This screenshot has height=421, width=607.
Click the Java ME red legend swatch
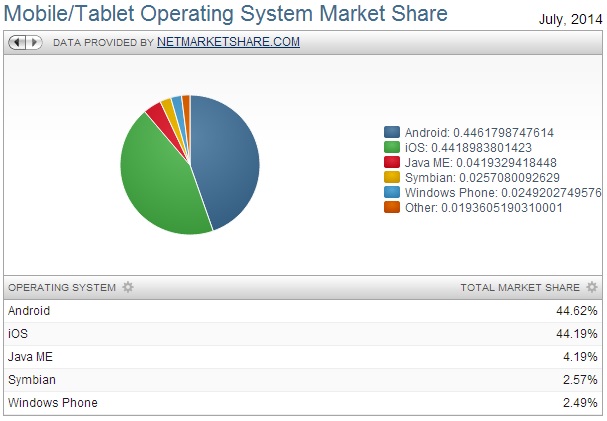[392, 162]
